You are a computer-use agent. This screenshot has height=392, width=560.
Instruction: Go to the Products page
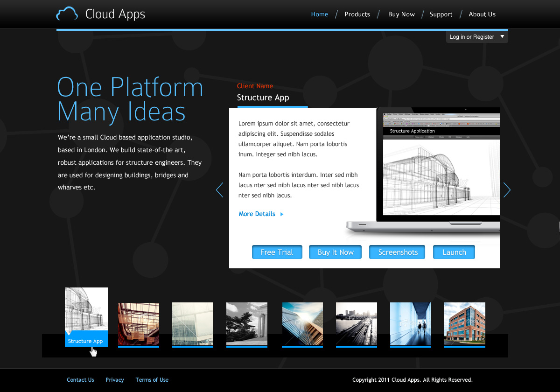tap(357, 14)
